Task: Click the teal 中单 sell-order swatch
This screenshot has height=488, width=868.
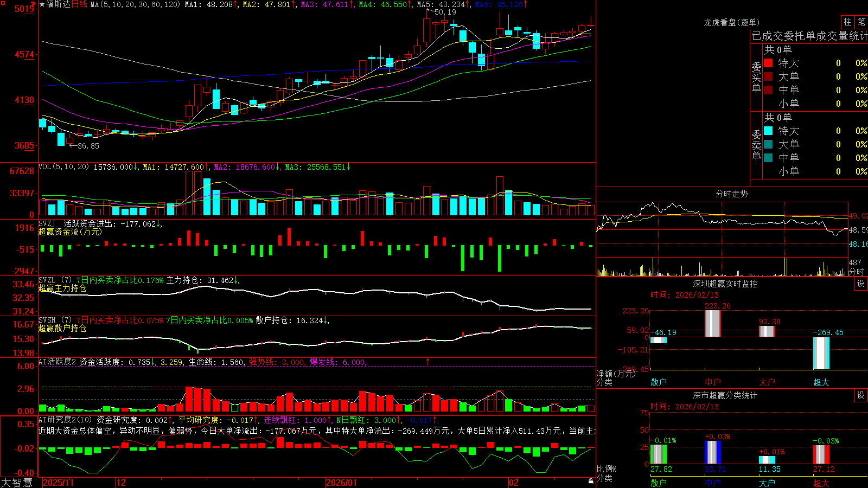Action: [768, 158]
